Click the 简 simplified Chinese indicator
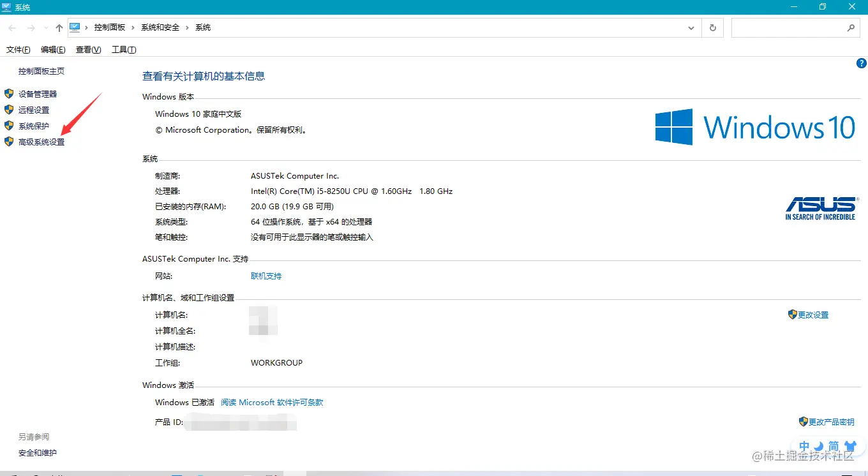 [x=834, y=446]
